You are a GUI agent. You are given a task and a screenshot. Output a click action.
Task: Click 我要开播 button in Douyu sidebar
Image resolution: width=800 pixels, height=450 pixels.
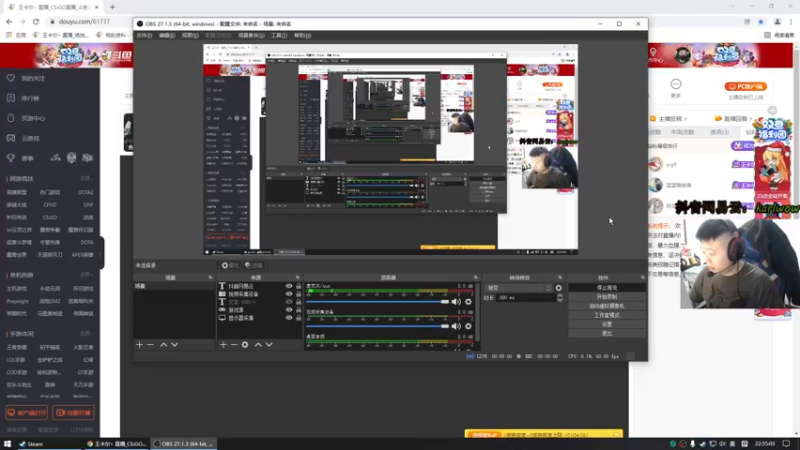tap(73, 412)
